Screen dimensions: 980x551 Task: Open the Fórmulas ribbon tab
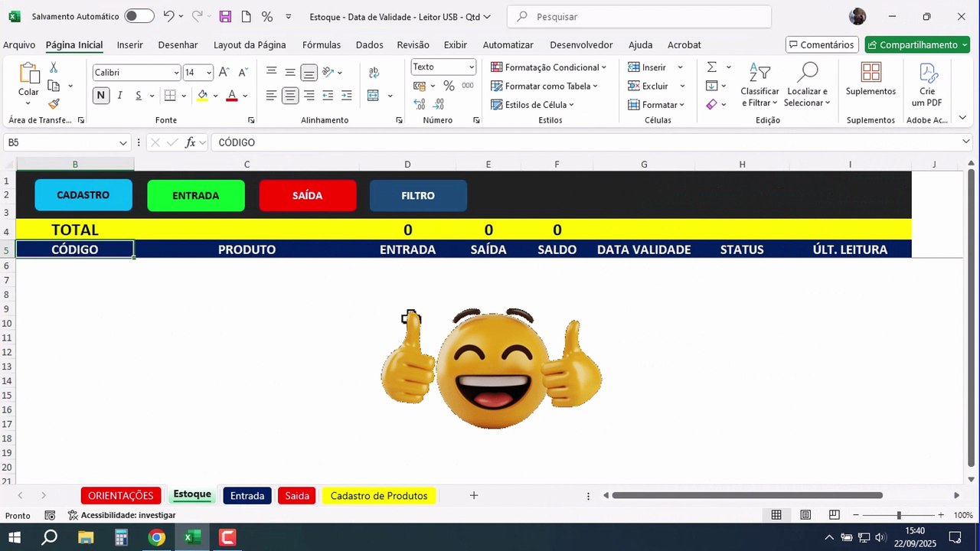pyautogui.click(x=322, y=45)
